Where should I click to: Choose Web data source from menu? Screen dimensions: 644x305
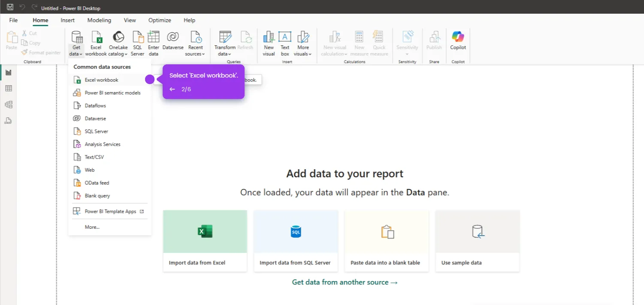click(109, 170)
